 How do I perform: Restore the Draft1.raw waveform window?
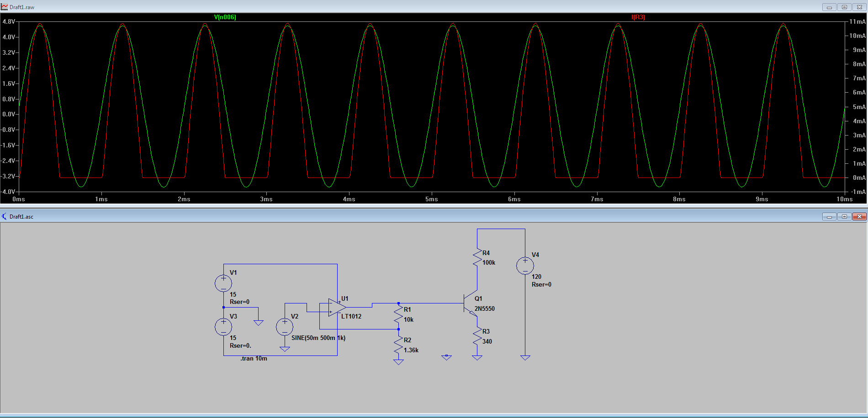844,7
